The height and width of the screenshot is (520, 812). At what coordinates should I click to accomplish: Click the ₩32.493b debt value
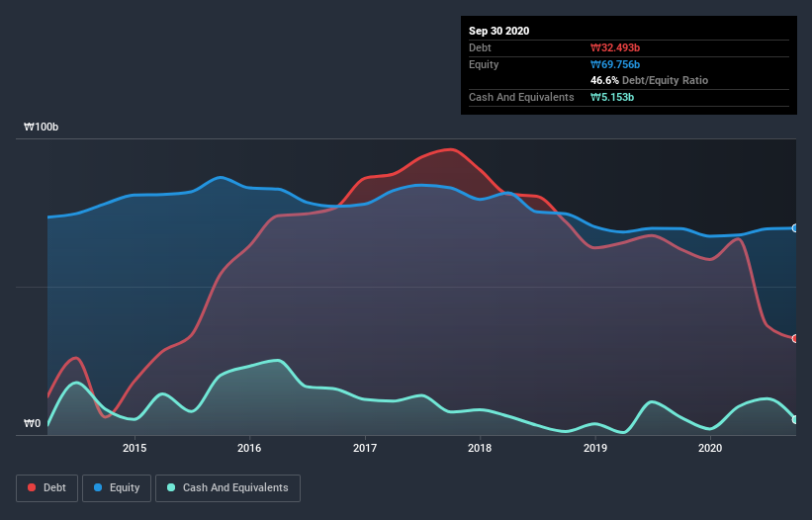[x=615, y=47]
